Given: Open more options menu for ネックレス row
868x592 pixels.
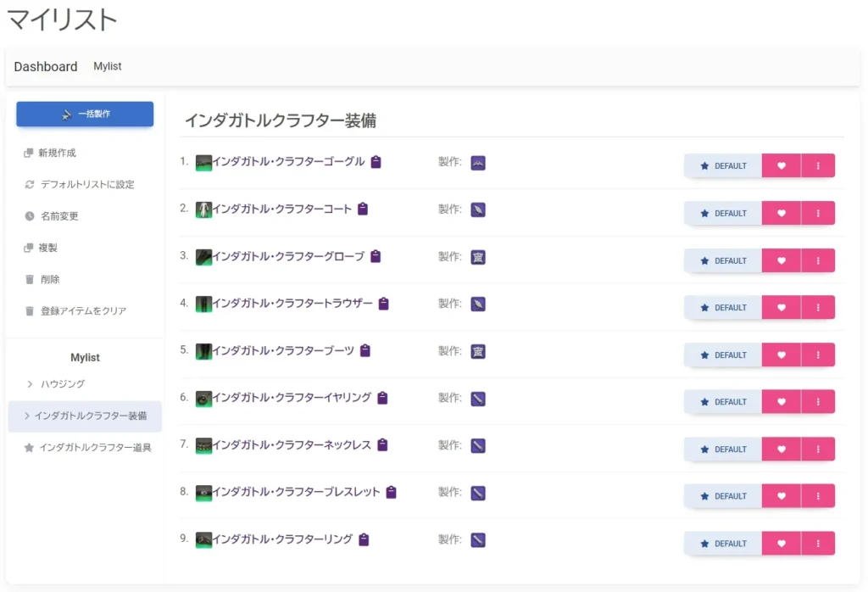Looking at the screenshot, I should tap(818, 450).
